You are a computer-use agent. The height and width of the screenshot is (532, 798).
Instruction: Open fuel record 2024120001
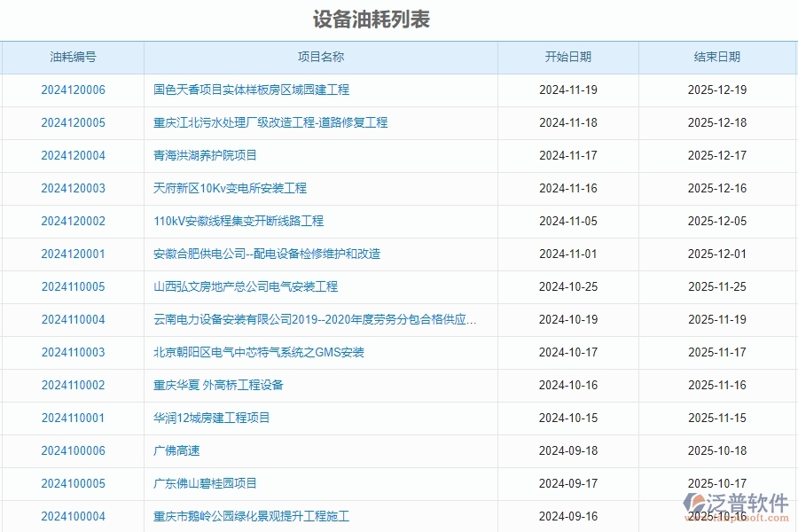point(73,254)
